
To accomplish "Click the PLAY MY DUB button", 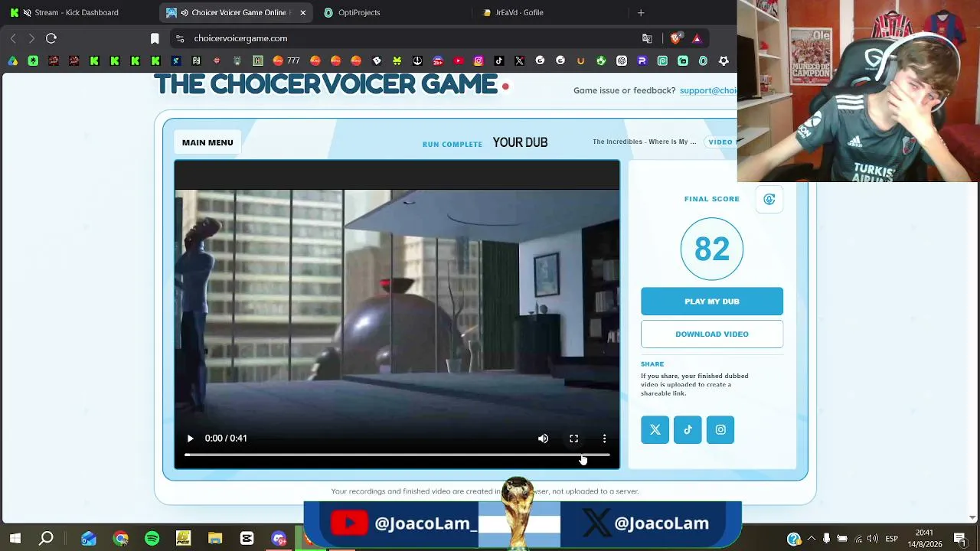I will pos(712,302).
